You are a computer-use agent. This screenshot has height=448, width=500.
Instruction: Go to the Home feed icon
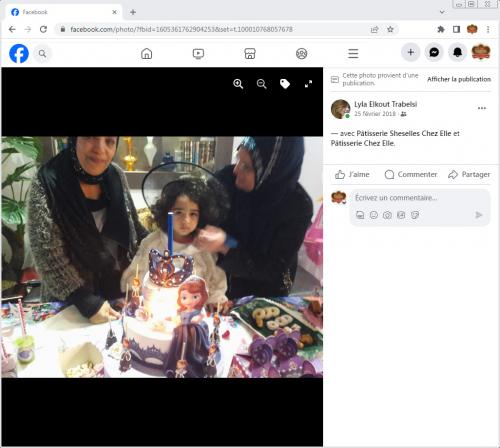[x=147, y=53]
